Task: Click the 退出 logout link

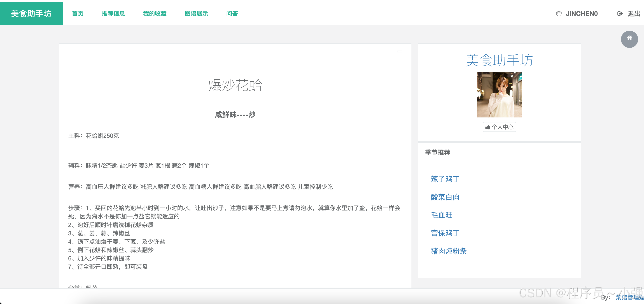Action: pyautogui.click(x=634, y=14)
